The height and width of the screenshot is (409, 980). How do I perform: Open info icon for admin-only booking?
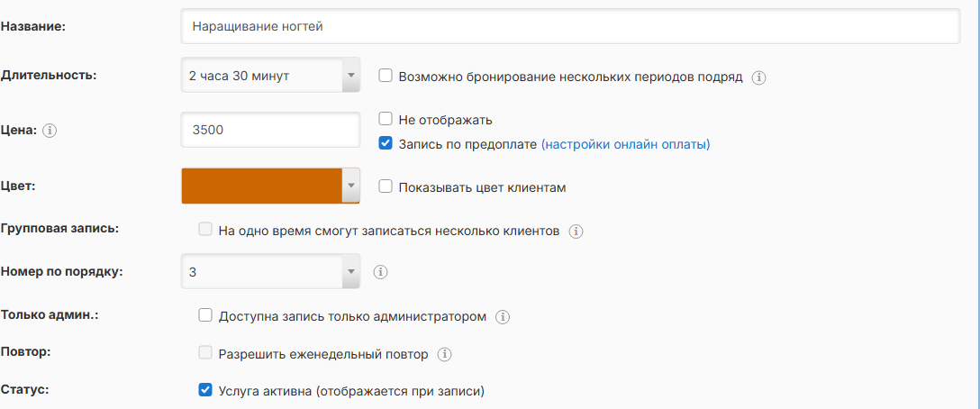(x=503, y=317)
